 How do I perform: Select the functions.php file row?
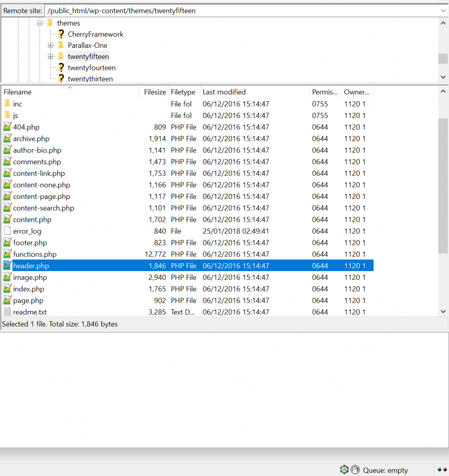pyautogui.click(x=35, y=254)
